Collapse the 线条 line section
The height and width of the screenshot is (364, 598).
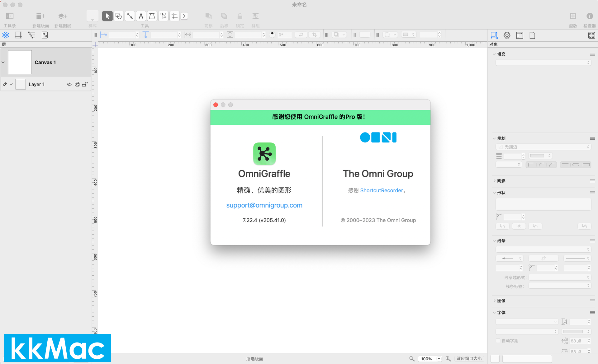494,241
